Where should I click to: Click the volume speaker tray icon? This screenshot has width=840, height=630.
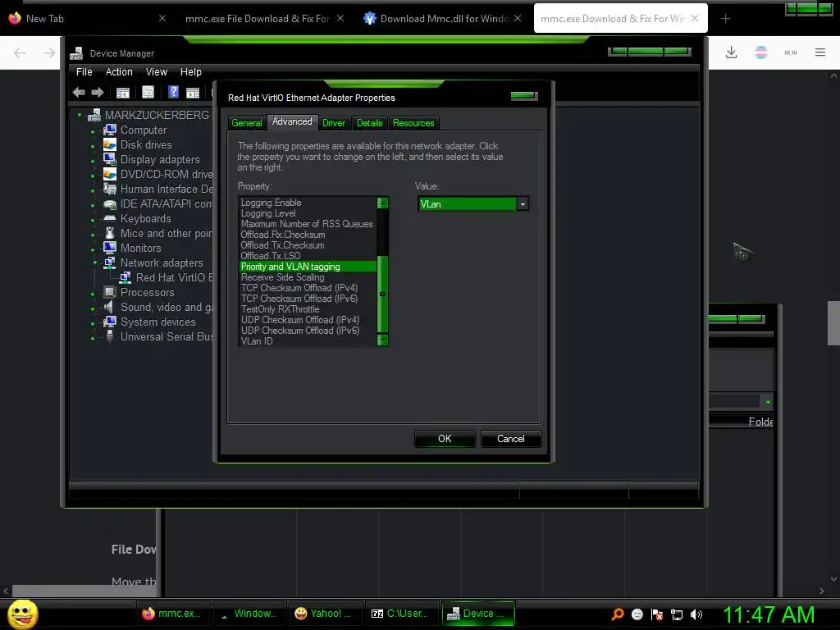click(x=696, y=614)
